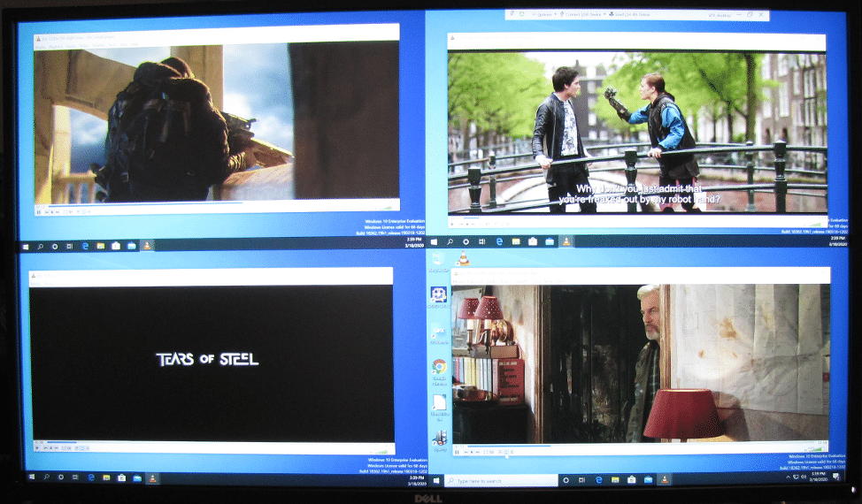Click play button in top-right VLC window

(x=452, y=224)
